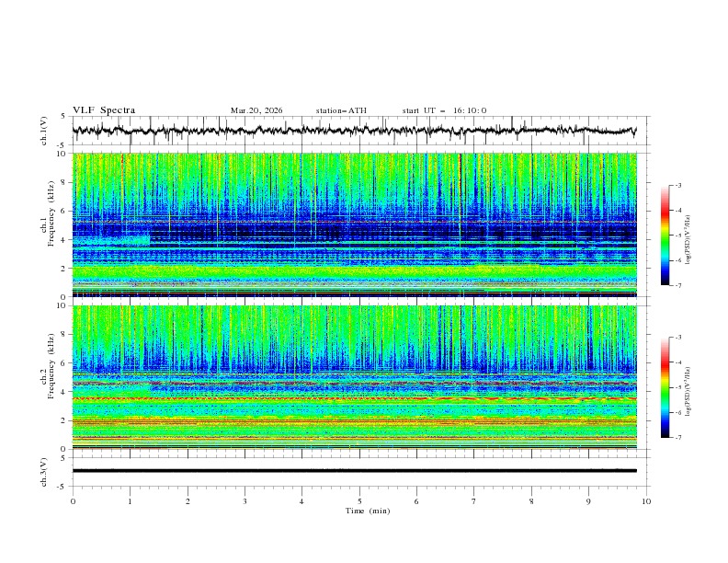
Task: Click the "ch.1(V)" axis label
Action: pyautogui.click(x=44, y=131)
